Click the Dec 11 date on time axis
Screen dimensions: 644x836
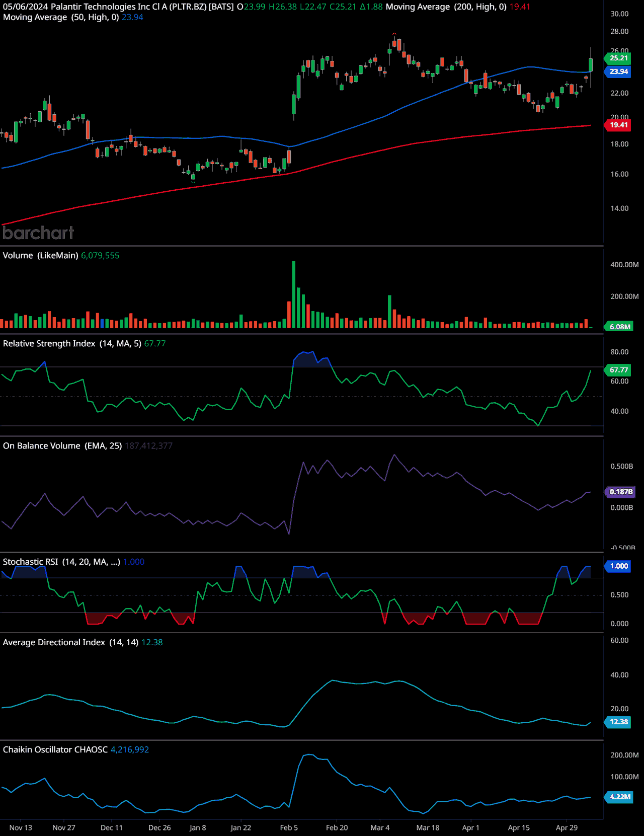click(112, 827)
